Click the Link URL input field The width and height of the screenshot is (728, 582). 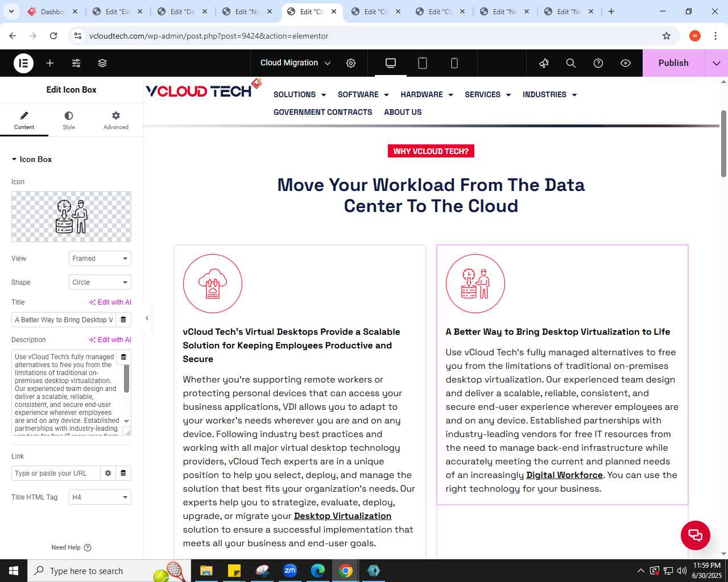[x=56, y=473]
